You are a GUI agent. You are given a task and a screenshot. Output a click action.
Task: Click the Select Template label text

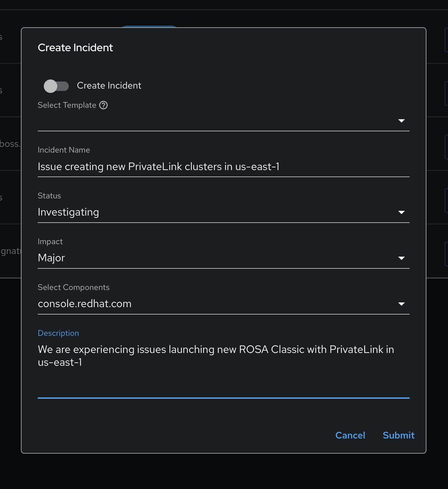pos(67,105)
